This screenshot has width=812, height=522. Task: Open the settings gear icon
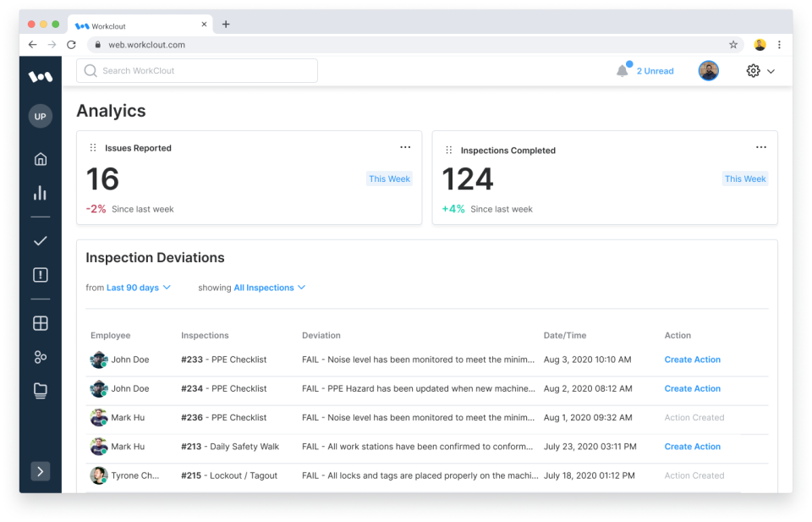[x=753, y=71]
